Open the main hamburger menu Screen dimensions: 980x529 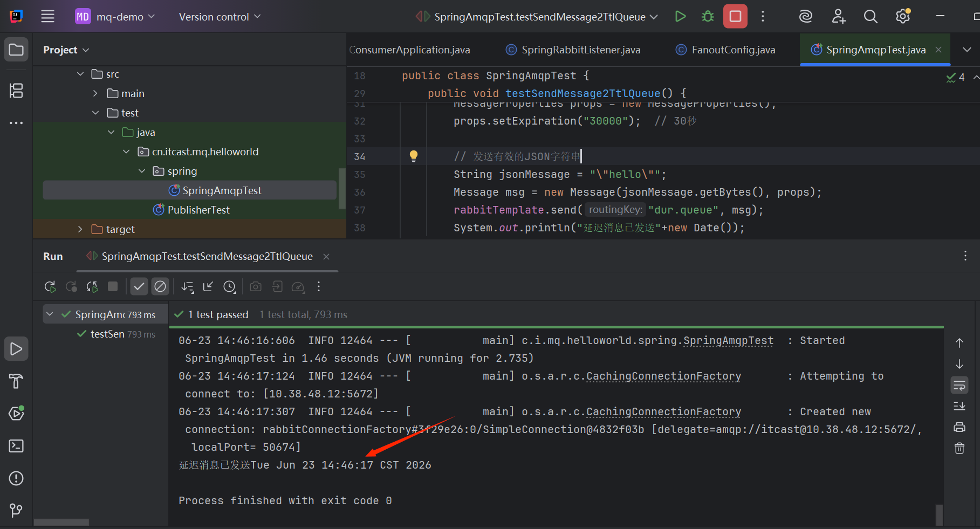pyautogui.click(x=47, y=17)
